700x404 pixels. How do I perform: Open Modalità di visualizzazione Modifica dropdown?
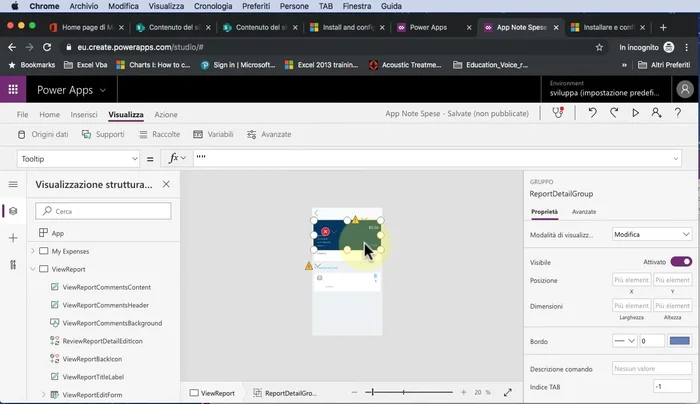[652, 234]
